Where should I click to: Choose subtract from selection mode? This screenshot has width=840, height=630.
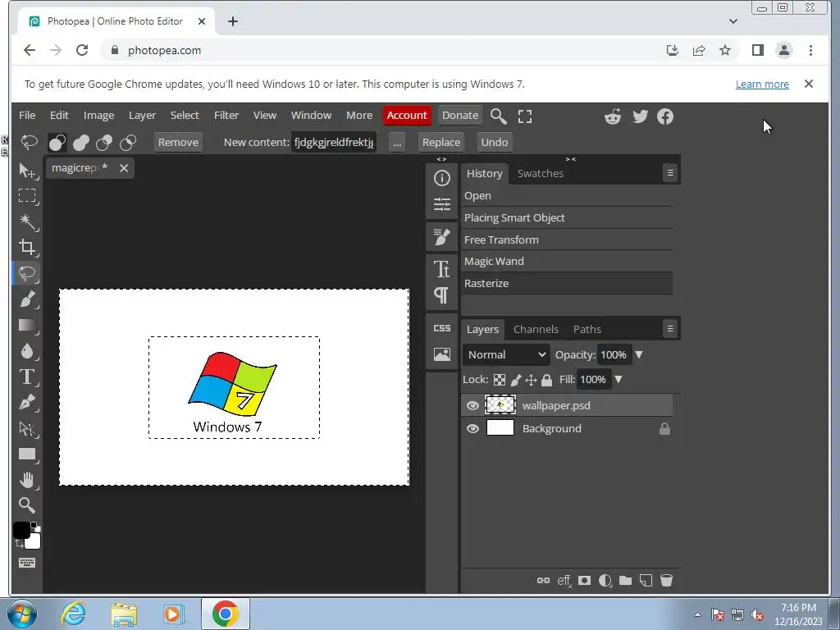click(104, 143)
